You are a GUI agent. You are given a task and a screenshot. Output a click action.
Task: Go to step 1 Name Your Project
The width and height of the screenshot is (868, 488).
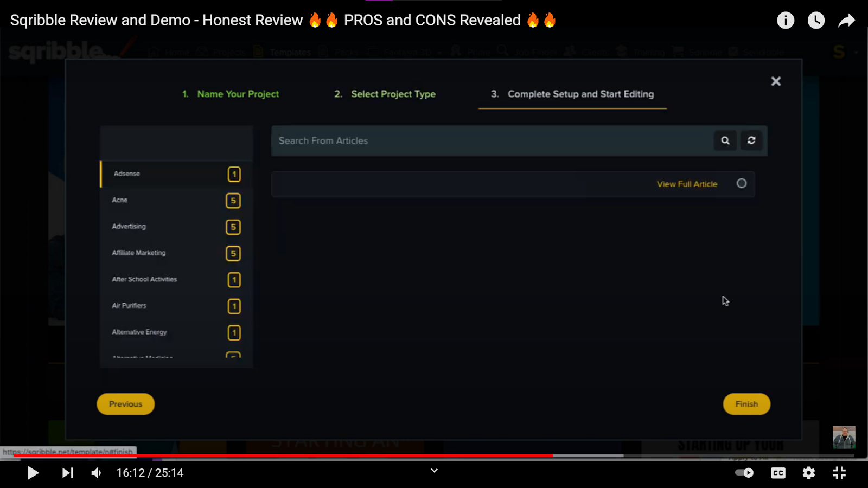pos(231,94)
